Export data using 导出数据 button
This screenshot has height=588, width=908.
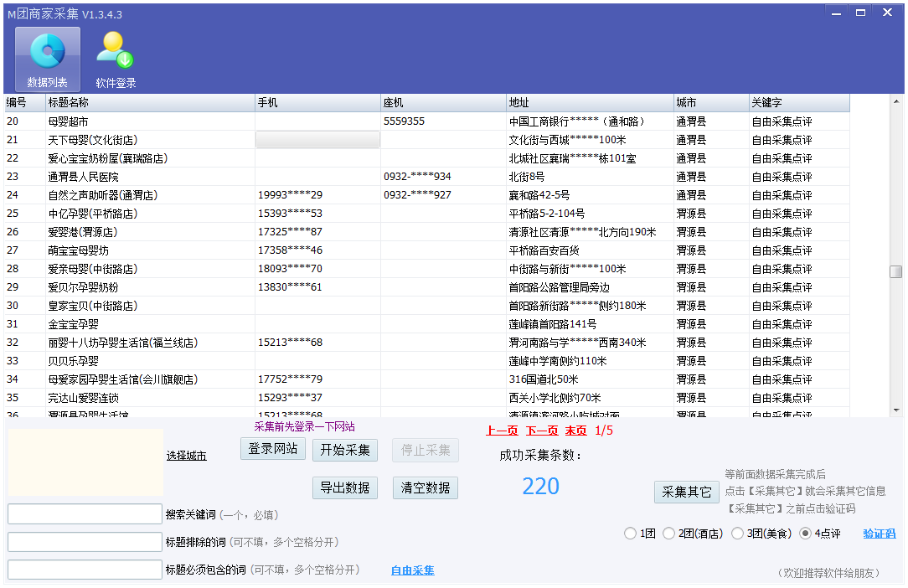[346, 487]
